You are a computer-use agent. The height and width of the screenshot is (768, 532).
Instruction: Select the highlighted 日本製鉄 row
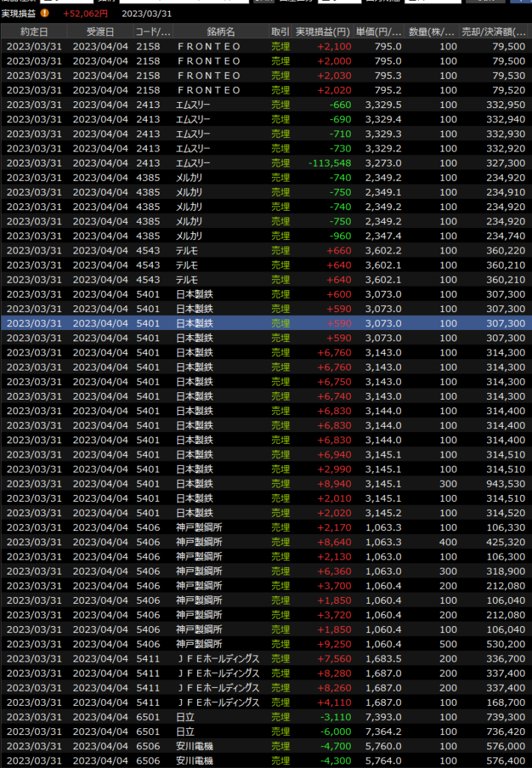[266, 323]
